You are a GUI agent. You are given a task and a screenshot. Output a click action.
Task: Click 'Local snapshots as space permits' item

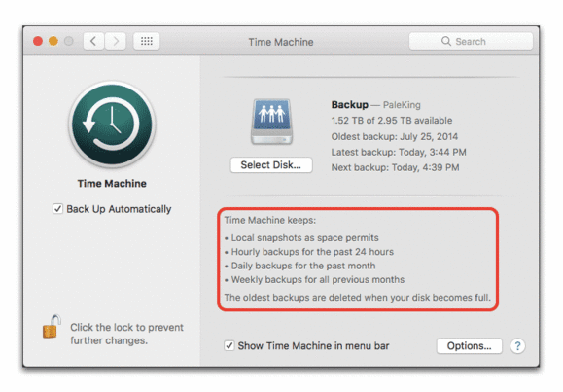[305, 238]
